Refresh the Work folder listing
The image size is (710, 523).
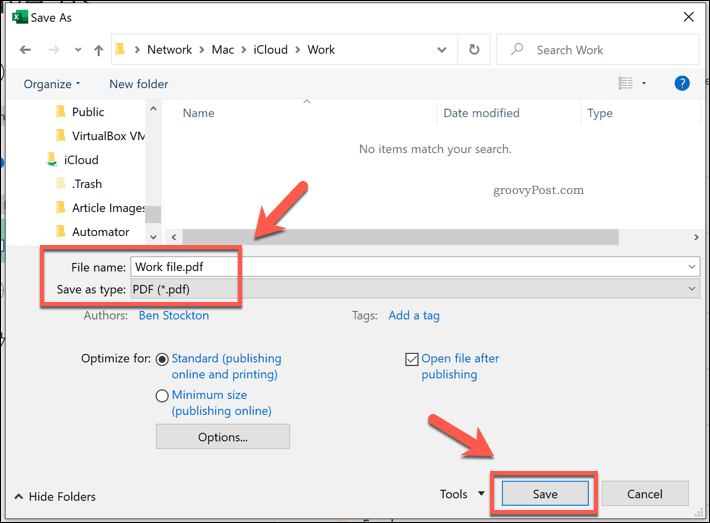click(x=474, y=49)
